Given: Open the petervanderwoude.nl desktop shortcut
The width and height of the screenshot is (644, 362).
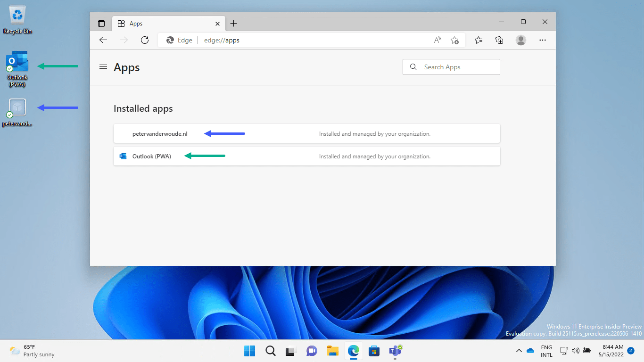Looking at the screenshot, I should (17, 107).
